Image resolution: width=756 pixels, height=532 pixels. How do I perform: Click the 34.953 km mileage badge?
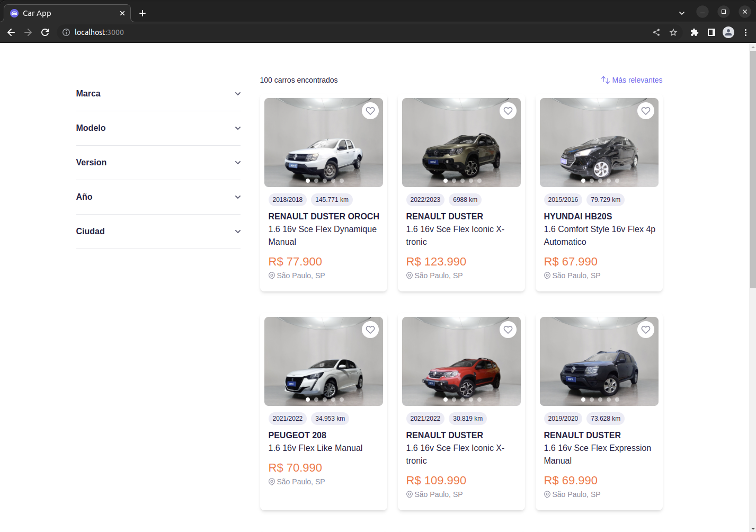[330, 419]
